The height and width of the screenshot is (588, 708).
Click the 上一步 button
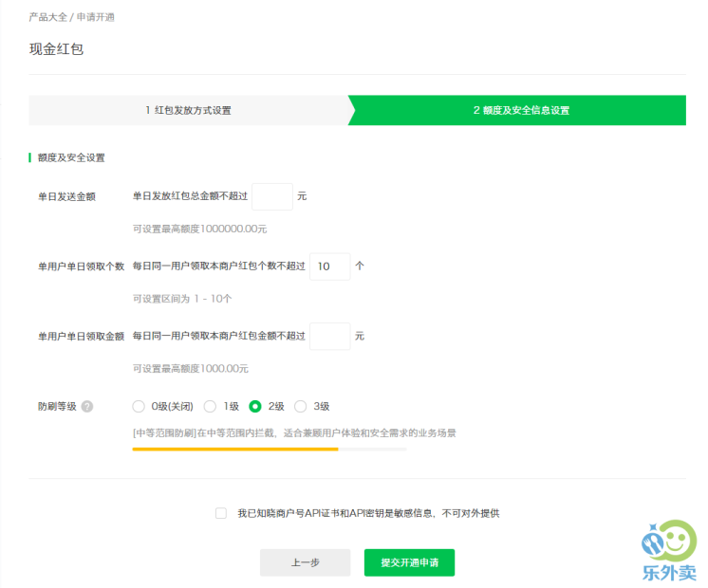[305, 562]
